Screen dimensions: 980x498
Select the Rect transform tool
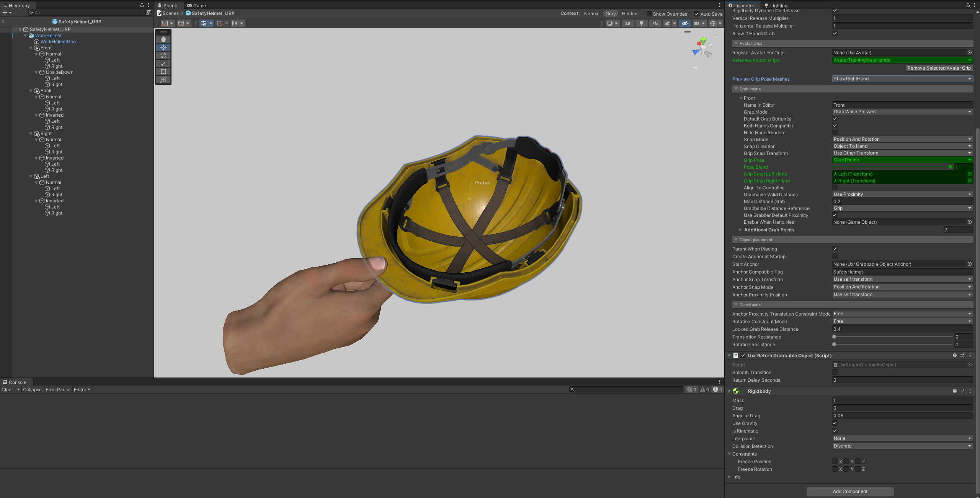pos(163,72)
